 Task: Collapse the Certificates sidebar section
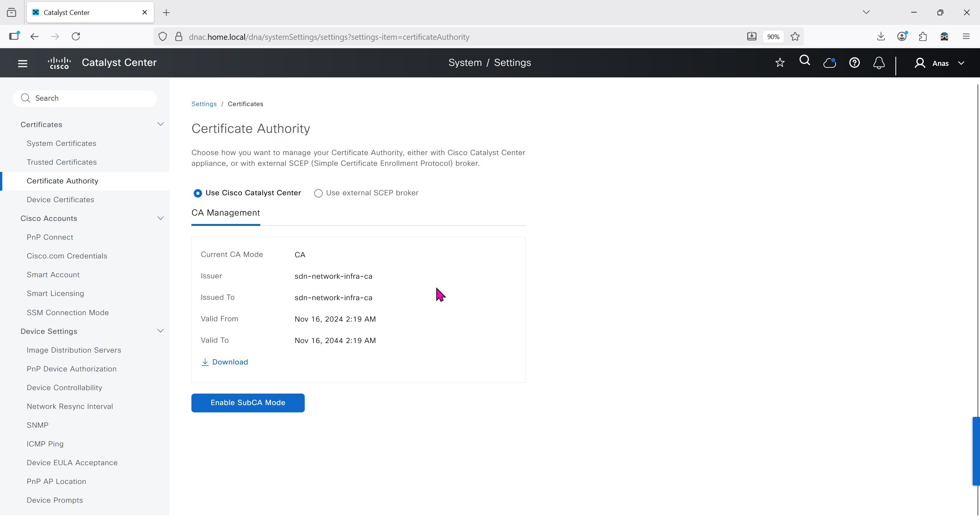click(161, 124)
